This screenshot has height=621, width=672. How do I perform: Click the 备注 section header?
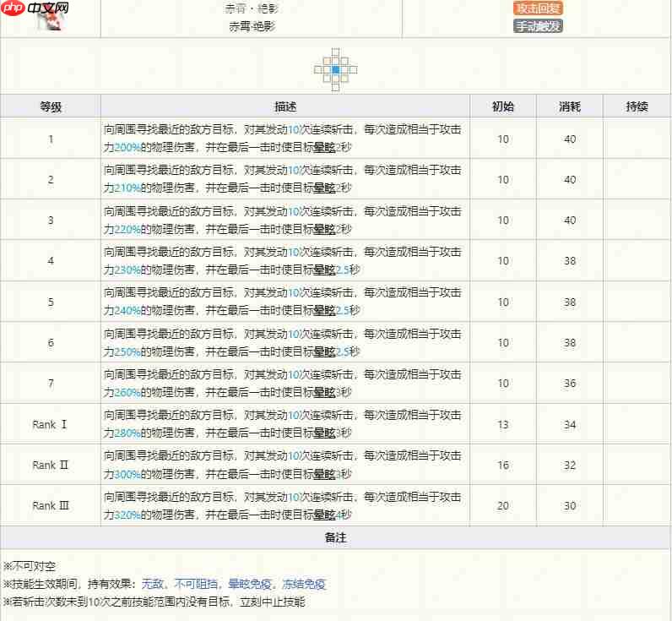pyautogui.click(x=335, y=537)
